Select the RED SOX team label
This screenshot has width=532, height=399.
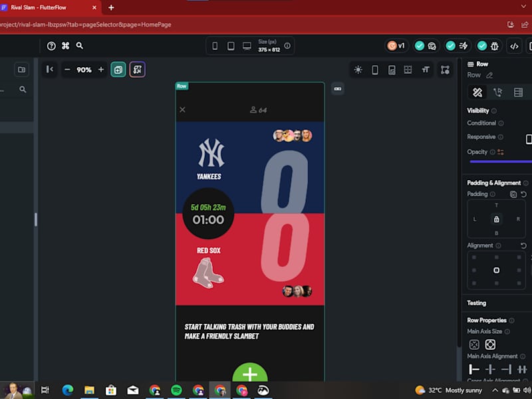[209, 251]
